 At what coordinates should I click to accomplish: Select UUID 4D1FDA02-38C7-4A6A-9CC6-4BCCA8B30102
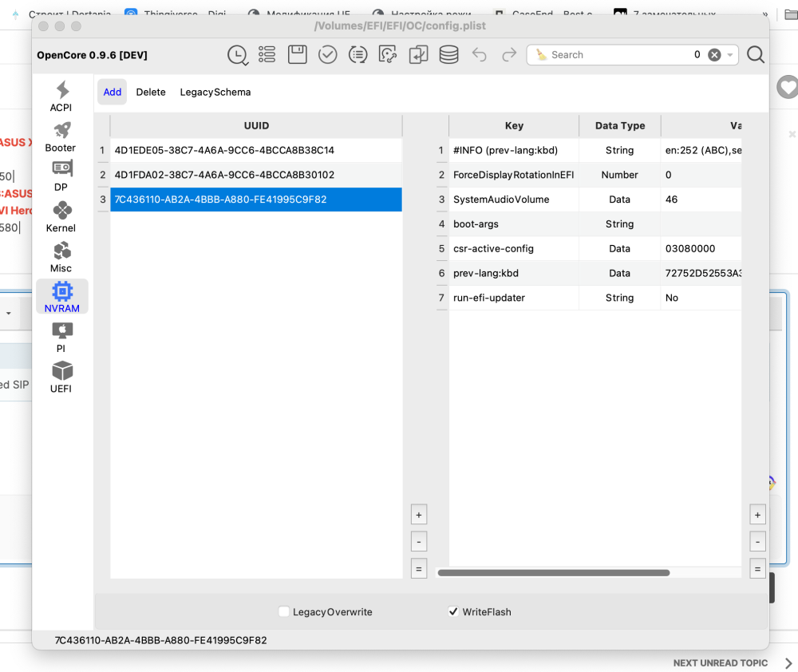(256, 175)
